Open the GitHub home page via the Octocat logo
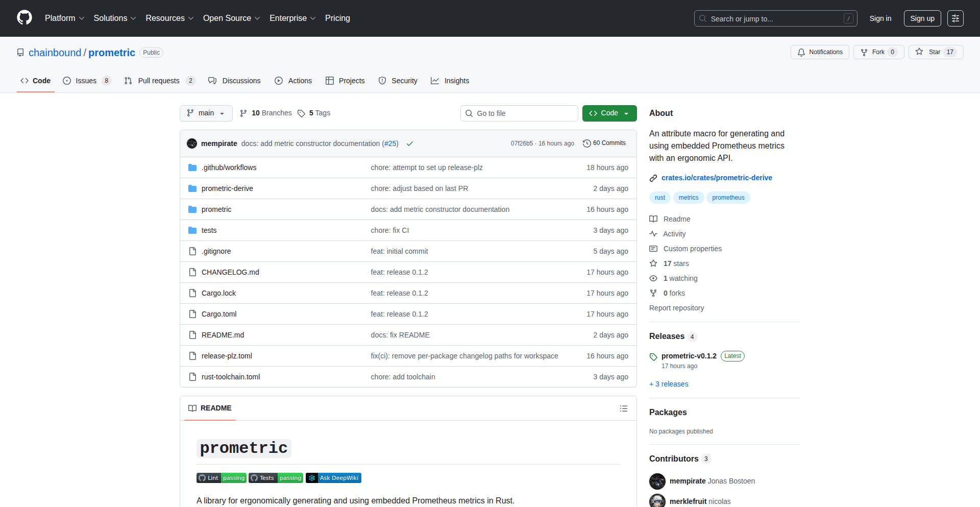980x507 pixels. pos(23,18)
